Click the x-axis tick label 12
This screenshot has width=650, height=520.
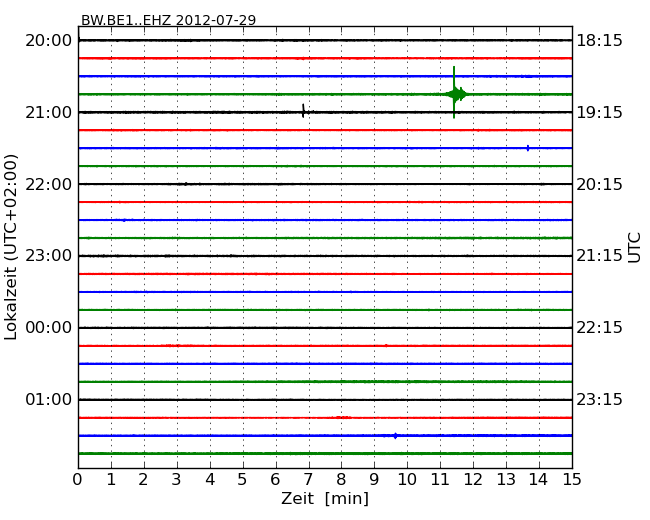pos(473,479)
